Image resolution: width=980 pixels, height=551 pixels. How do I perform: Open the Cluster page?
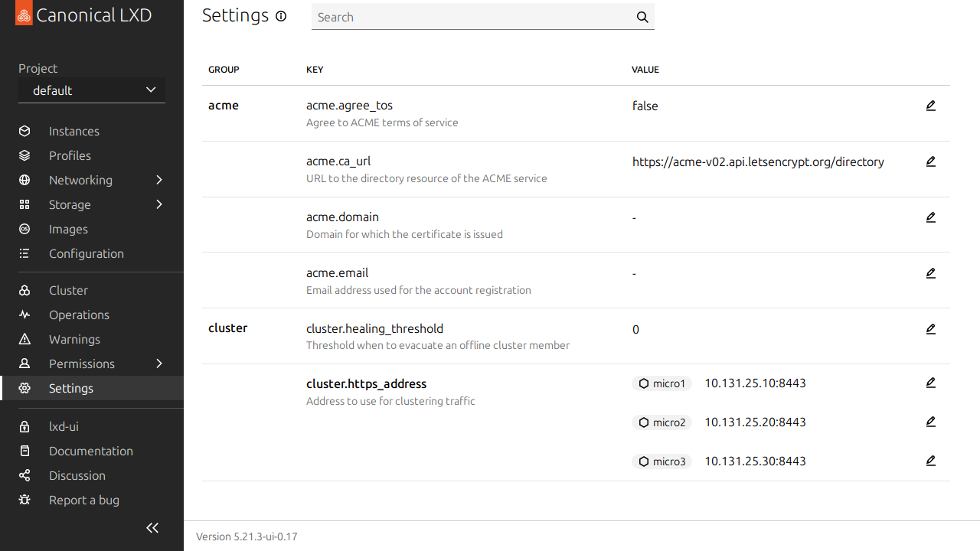pos(68,290)
